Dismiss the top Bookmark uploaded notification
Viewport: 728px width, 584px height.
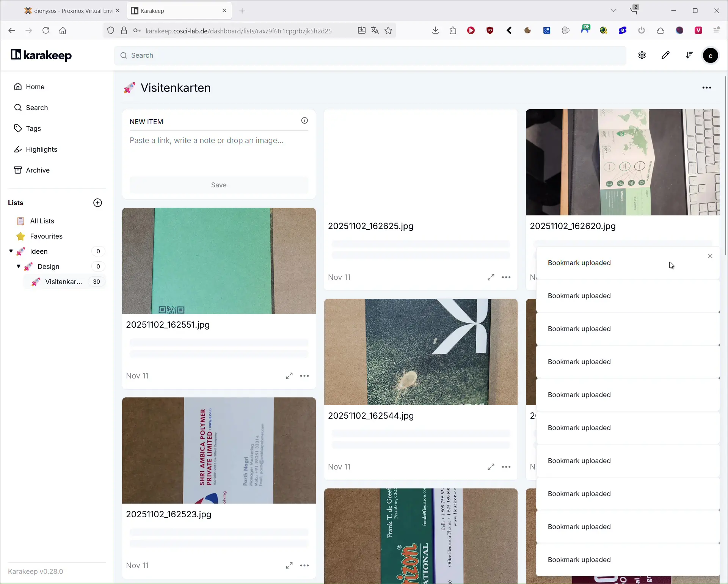(710, 256)
